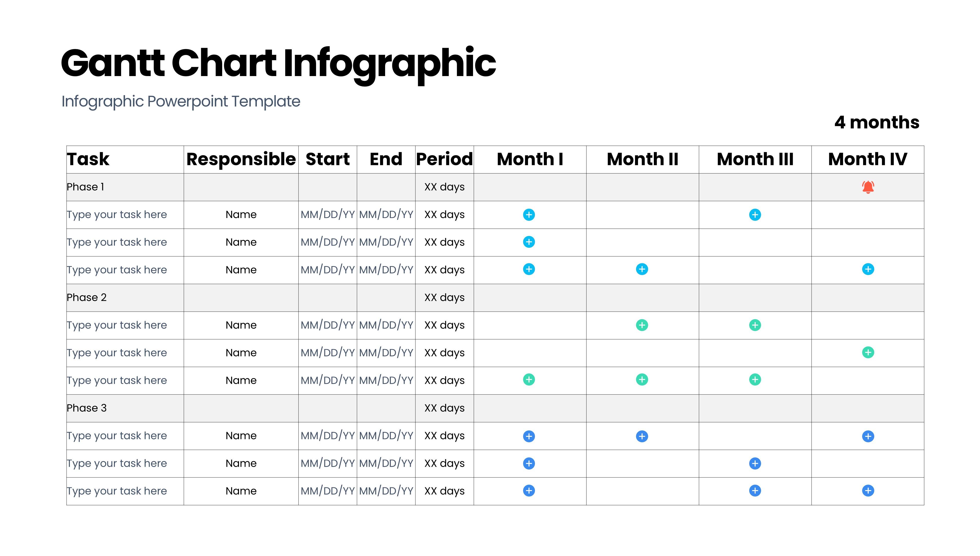Screen dimensions: 980x556
Task: Click the red alarm bell icon
Action: click(868, 187)
